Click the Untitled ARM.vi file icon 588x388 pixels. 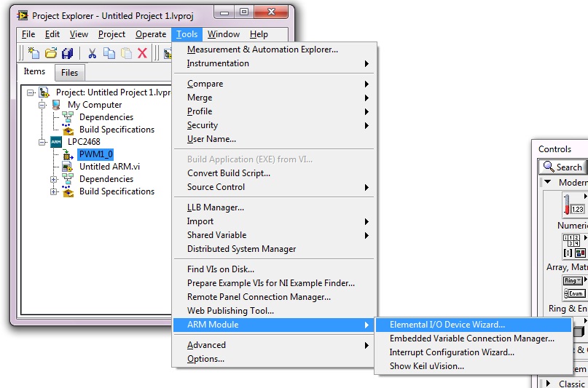tap(68, 167)
